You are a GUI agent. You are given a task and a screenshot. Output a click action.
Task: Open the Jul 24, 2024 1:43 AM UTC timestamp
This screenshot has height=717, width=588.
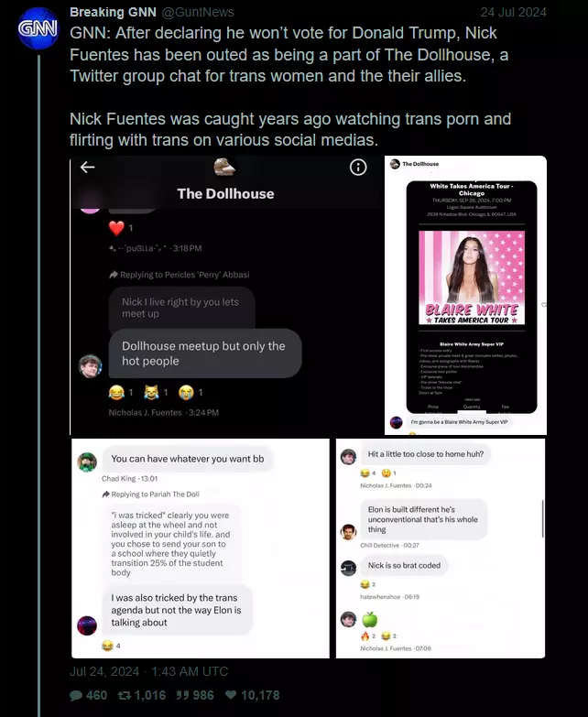pos(148,671)
